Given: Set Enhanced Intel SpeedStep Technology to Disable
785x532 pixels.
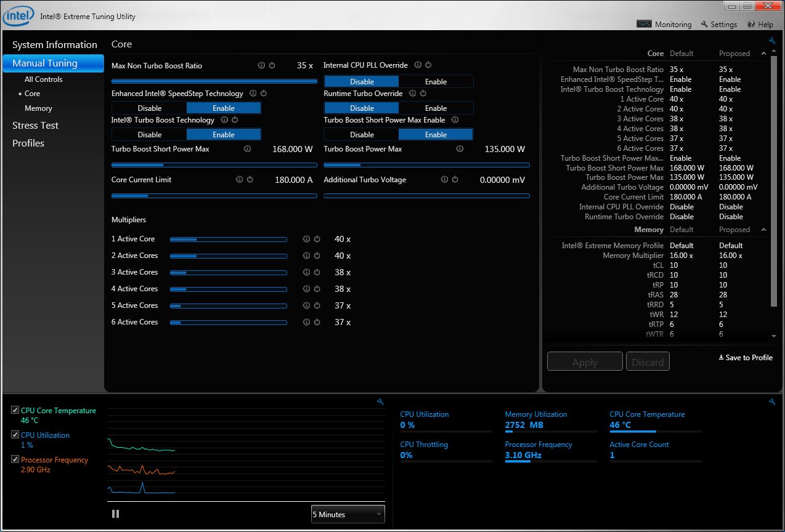Looking at the screenshot, I should click(150, 108).
